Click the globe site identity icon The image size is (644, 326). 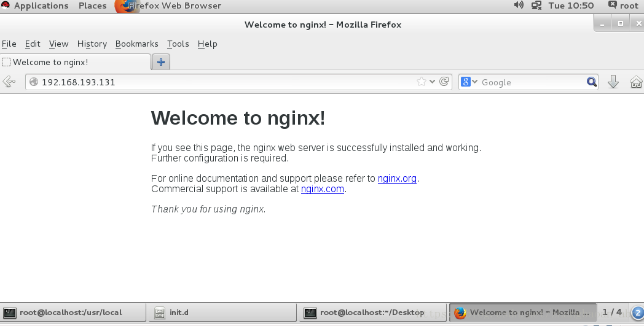coord(34,82)
